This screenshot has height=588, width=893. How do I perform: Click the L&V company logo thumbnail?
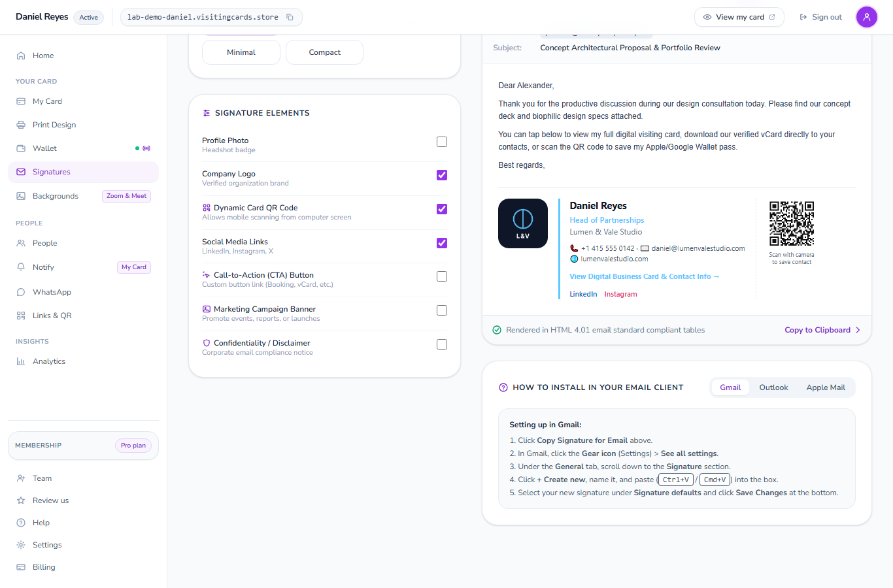pos(523,223)
